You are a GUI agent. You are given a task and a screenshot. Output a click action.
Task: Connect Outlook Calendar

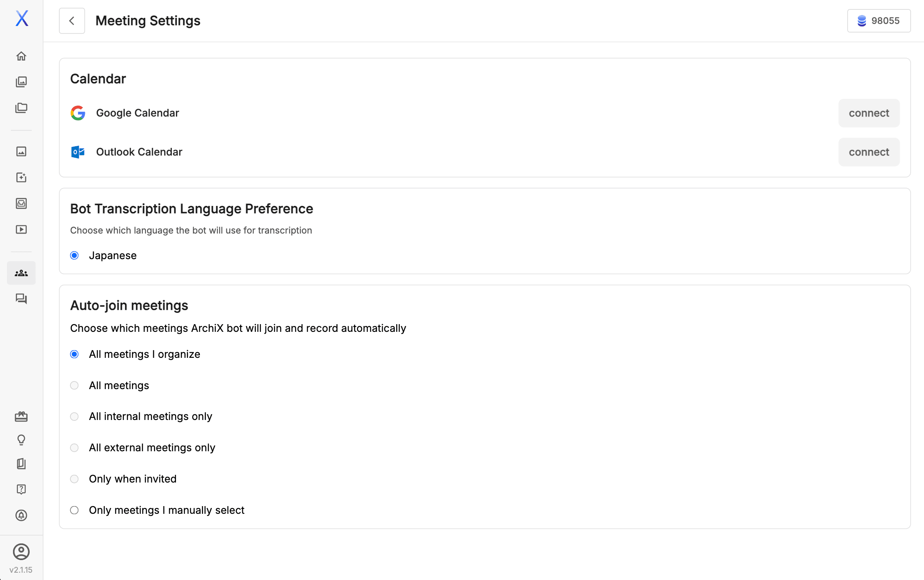click(x=869, y=152)
